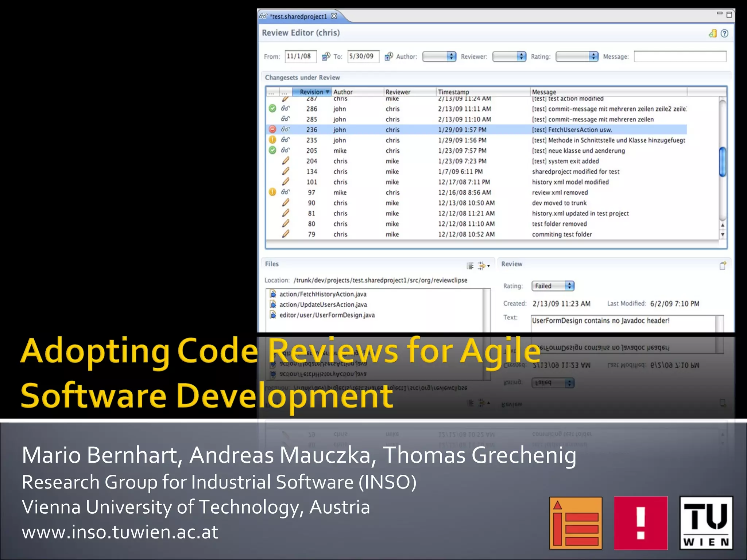Click the help question mark icon

[724, 34]
